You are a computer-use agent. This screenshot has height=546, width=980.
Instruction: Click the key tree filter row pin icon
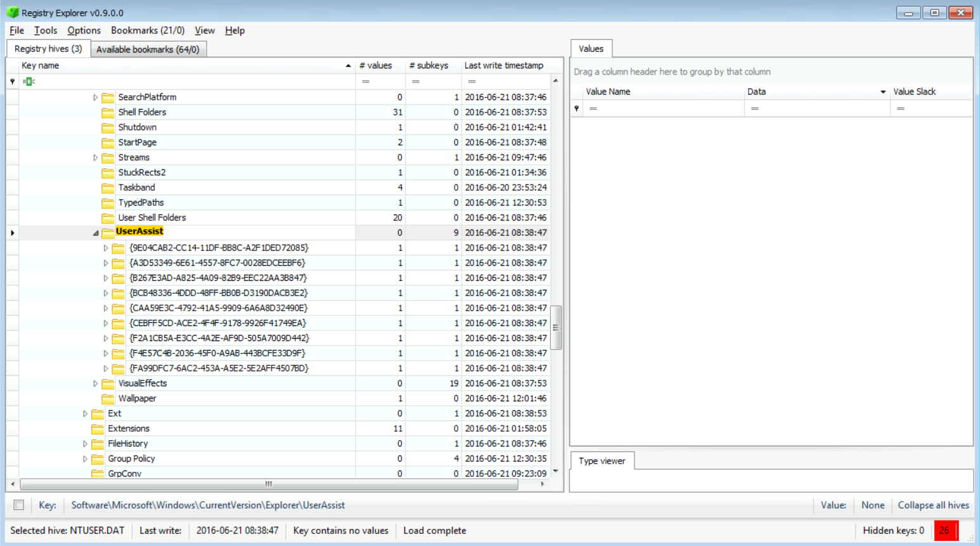pos(12,81)
